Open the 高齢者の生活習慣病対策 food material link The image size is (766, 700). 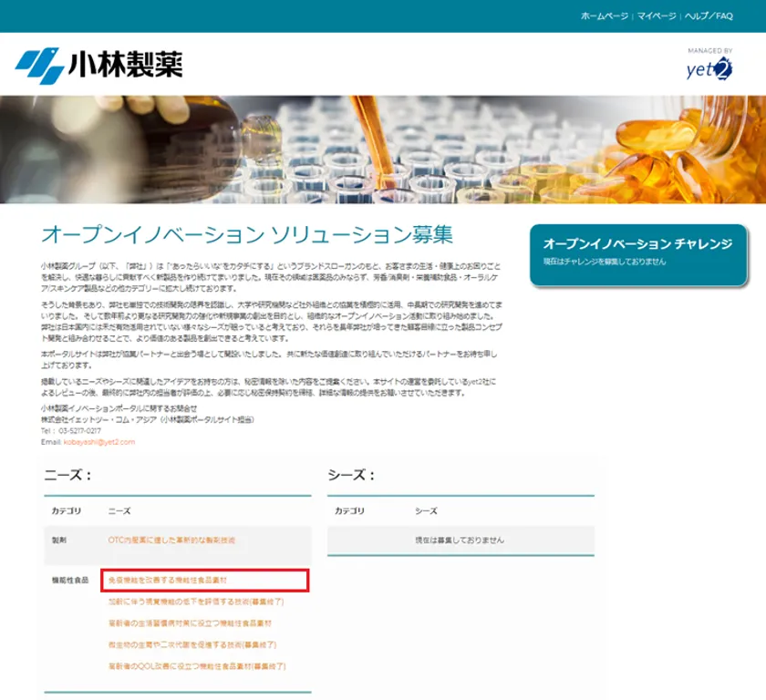(190, 623)
